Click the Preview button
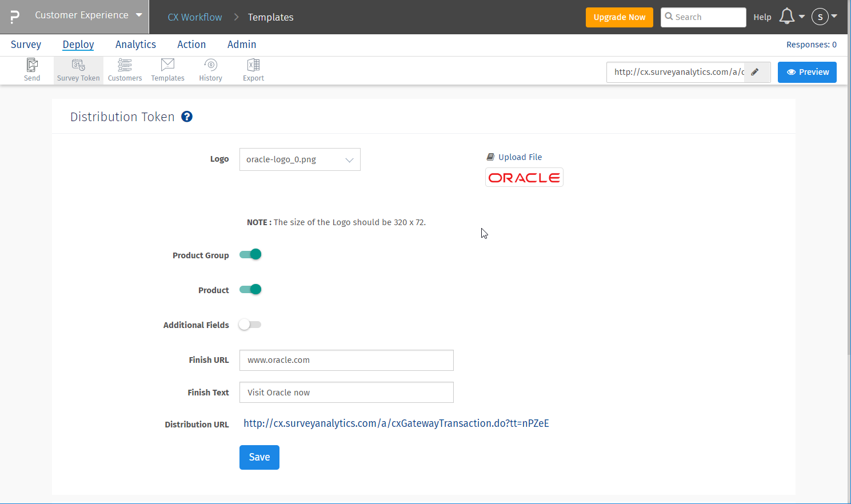 tap(807, 72)
